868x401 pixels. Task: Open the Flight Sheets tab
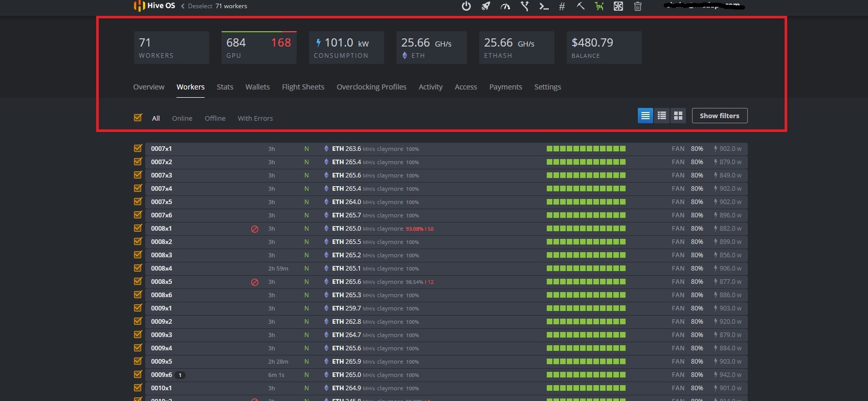(303, 87)
